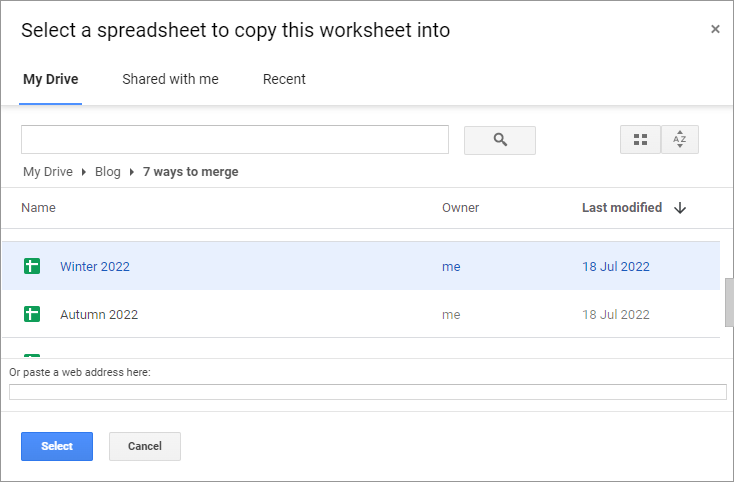734x482 pixels.
Task: Sort by the Last modified header
Action: pos(621,208)
